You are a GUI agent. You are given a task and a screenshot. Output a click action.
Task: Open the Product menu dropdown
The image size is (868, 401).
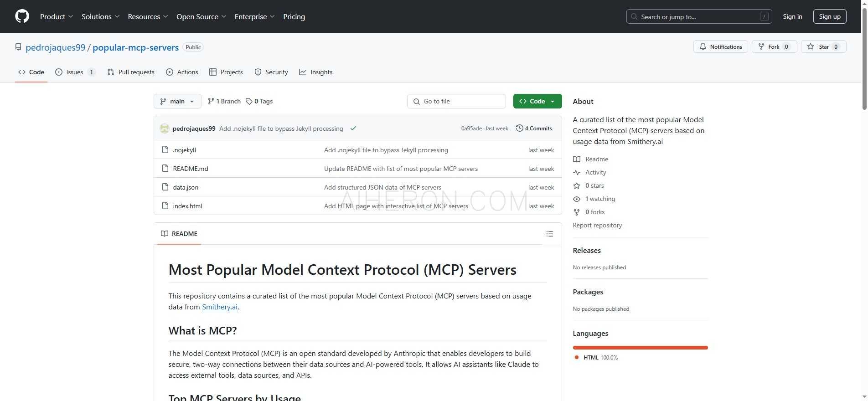[x=57, y=16]
